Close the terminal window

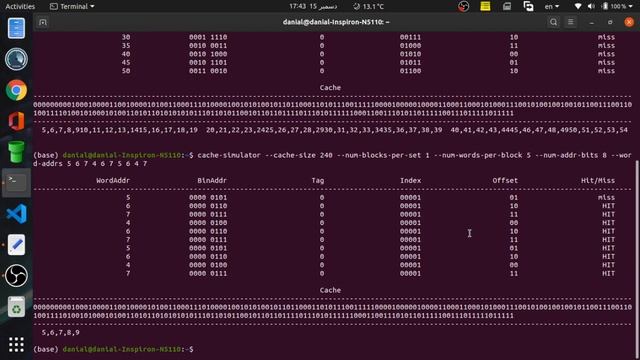629,22
